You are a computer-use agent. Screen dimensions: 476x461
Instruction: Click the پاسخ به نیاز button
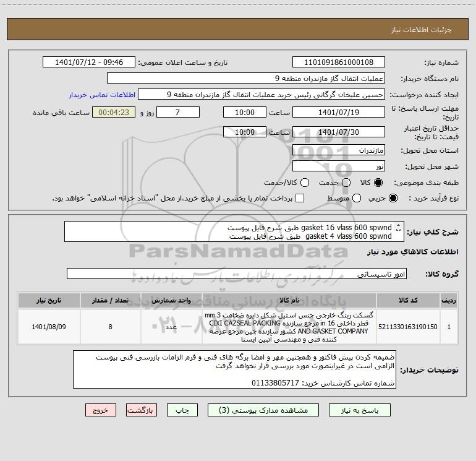coord(359,410)
